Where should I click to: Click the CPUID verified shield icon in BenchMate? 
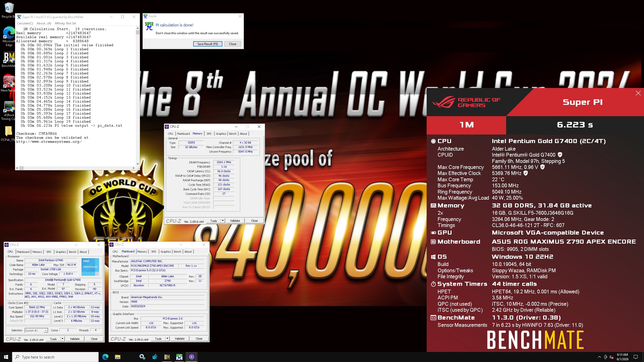560,155
